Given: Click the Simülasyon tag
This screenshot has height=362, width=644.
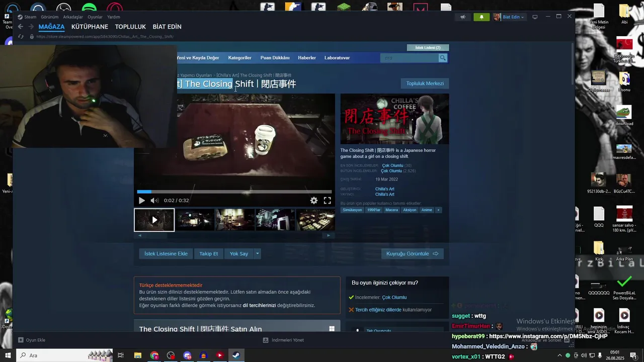Looking at the screenshot, I should 352,210.
